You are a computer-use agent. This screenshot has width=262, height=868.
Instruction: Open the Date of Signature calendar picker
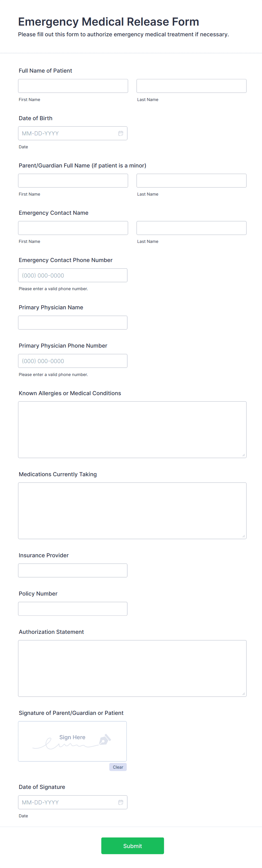tap(121, 802)
